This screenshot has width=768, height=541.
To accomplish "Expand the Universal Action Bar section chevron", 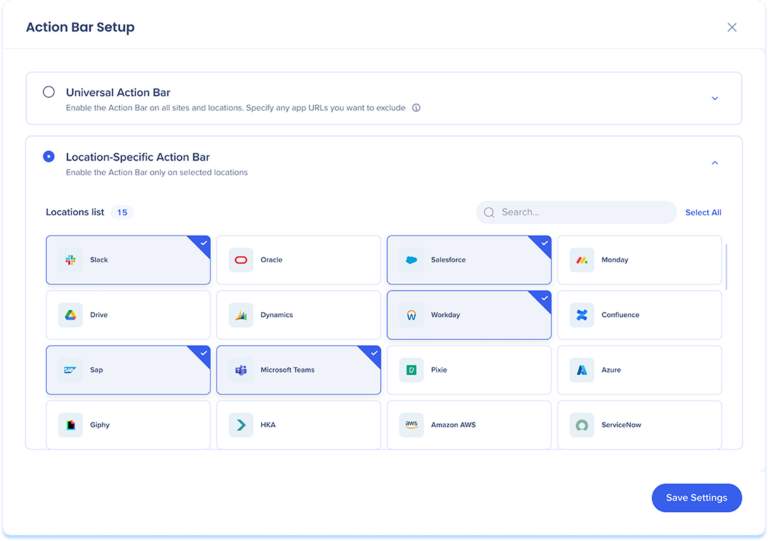I will [x=714, y=98].
